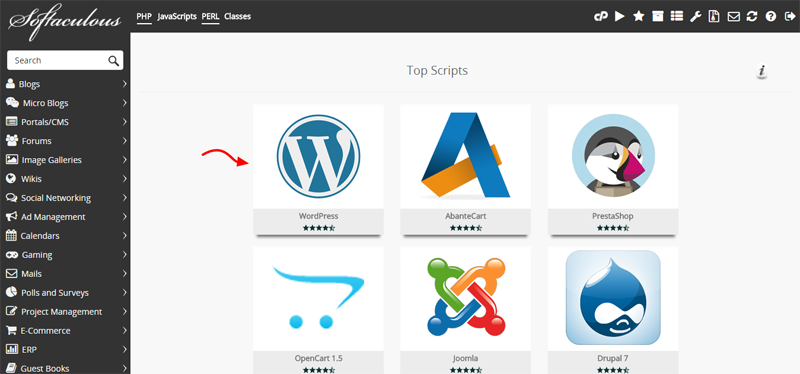Expand the ERP chevron
Screen dimensions: 800x374
click(x=124, y=350)
